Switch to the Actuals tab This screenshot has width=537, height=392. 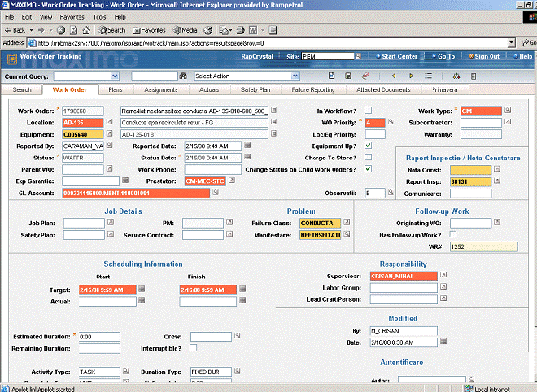(x=209, y=89)
